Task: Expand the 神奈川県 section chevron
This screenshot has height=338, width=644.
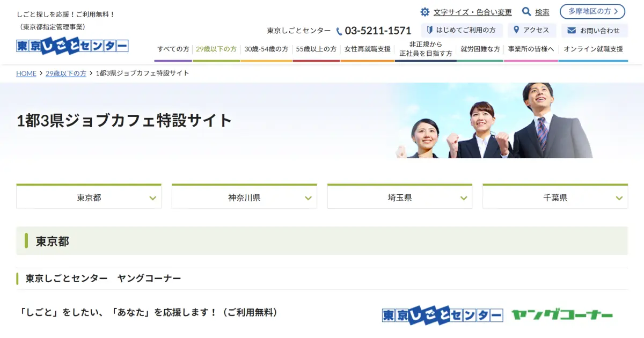Action: [308, 198]
